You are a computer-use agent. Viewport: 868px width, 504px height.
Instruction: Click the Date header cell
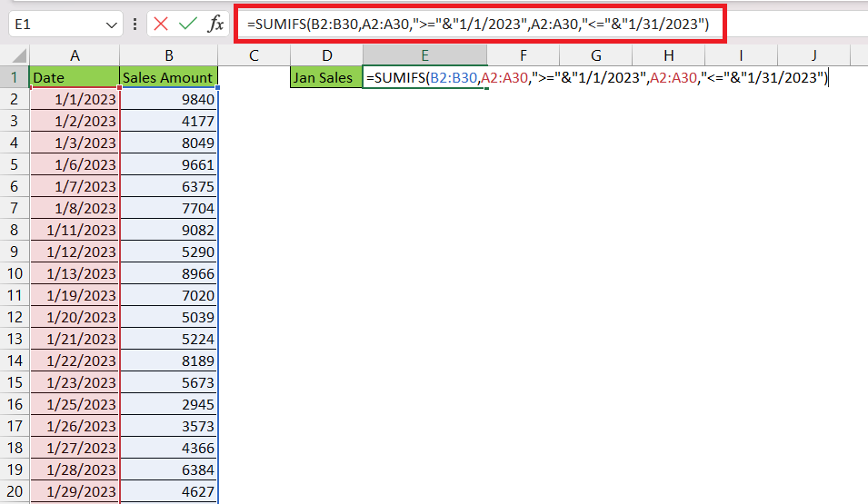point(75,77)
